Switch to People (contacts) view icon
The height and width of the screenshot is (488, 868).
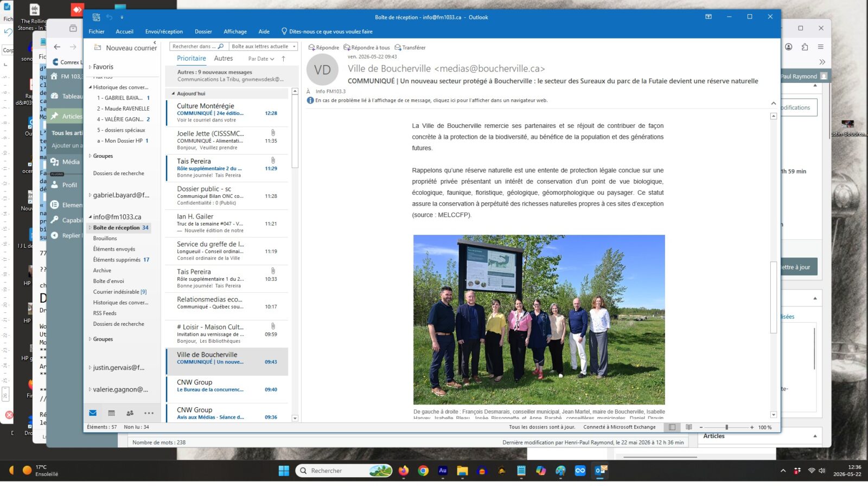[x=130, y=413]
